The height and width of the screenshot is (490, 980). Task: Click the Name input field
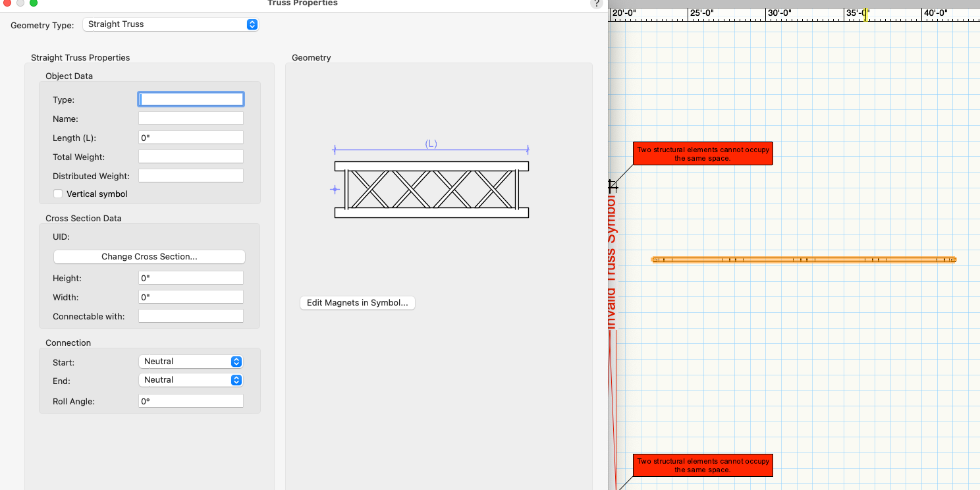pos(190,119)
